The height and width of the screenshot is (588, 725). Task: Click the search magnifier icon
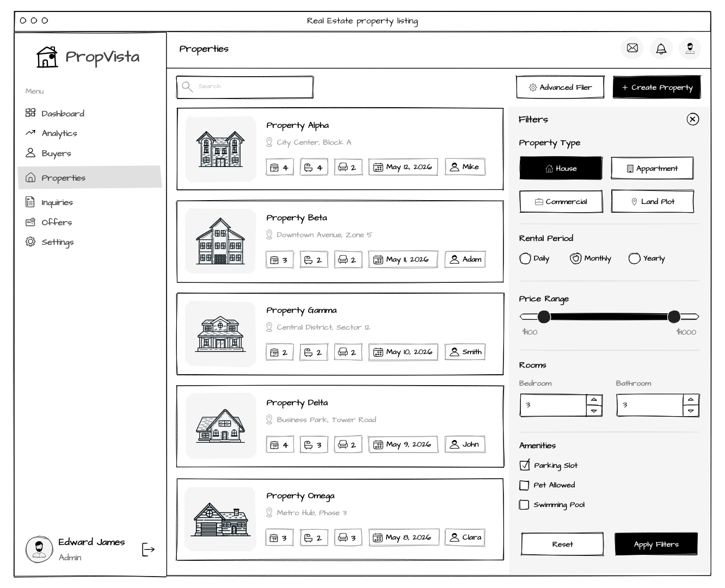click(x=187, y=87)
